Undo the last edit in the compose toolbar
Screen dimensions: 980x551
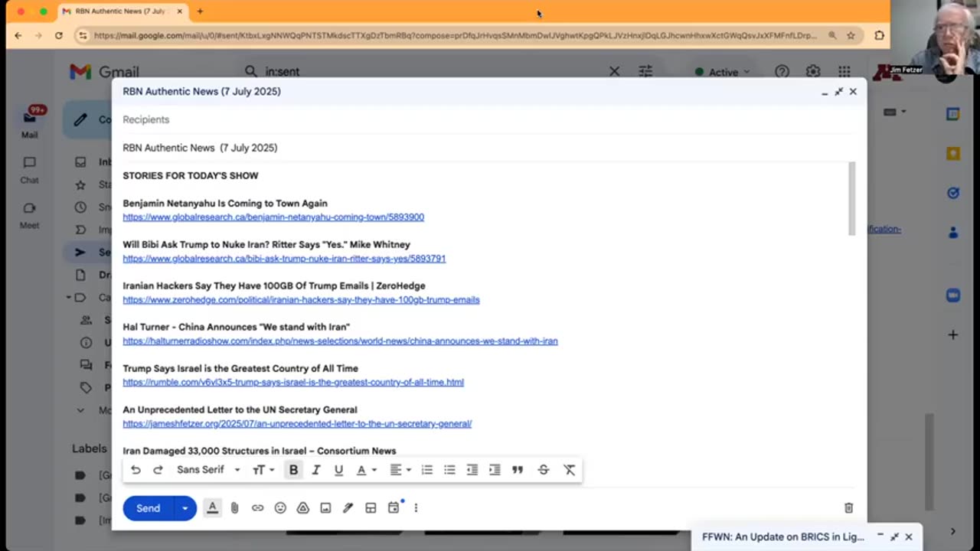(136, 470)
